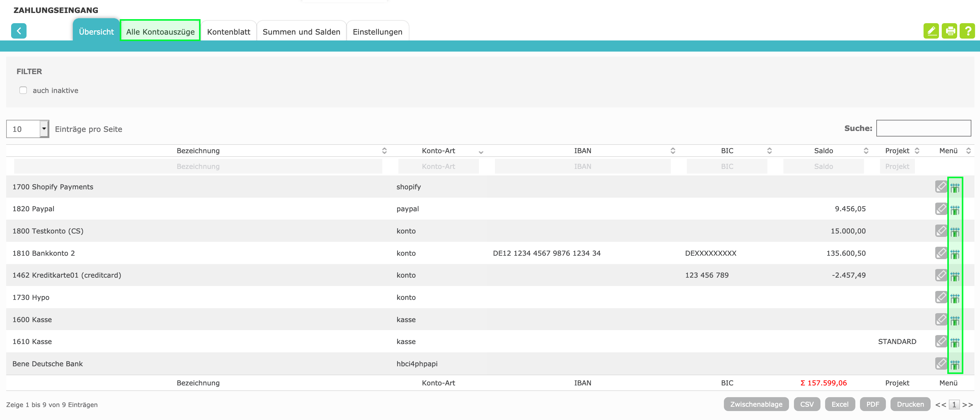Enable the 'auch inaktive' filter checkbox
The height and width of the screenshot is (420, 980).
(x=23, y=90)
